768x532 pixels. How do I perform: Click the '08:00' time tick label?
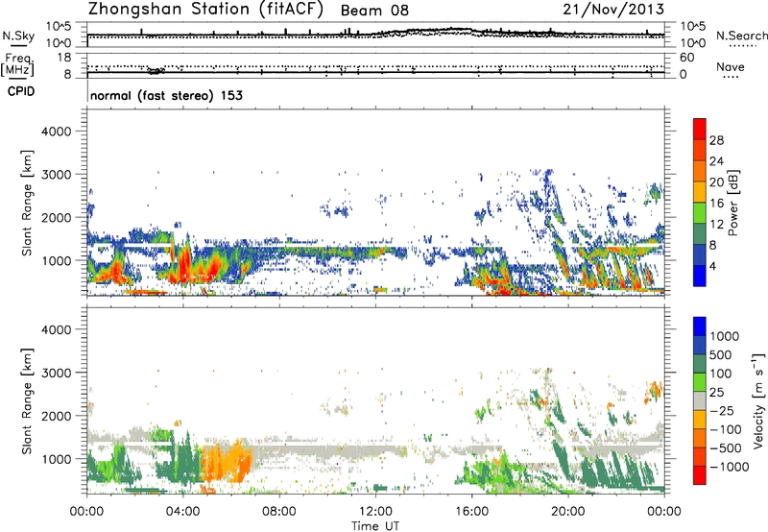279,512
